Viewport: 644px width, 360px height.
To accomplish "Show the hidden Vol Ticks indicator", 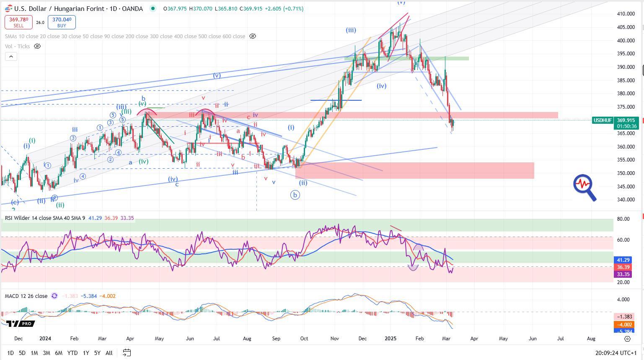I will pyautogui.click(x=37, y=47).
